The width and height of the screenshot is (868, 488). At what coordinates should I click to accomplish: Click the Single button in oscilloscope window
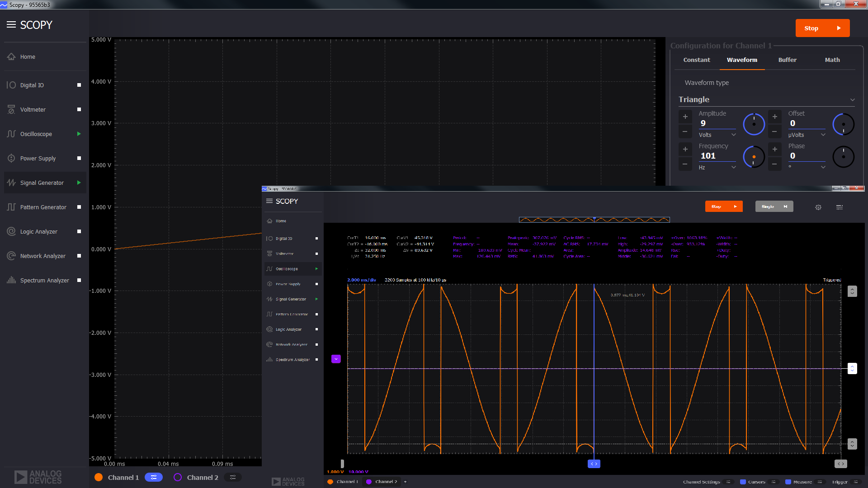[774, 206]
